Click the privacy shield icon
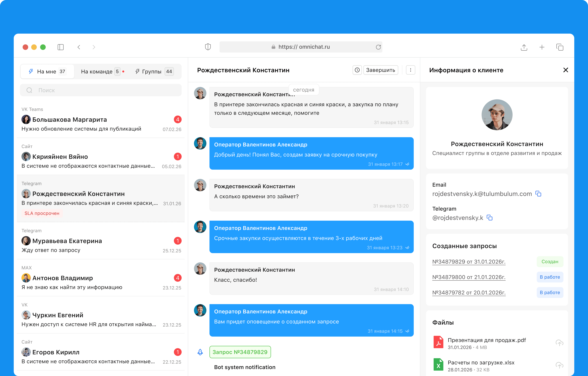Image resolution: width=588 pixels, height=376 pixels. 208,47
